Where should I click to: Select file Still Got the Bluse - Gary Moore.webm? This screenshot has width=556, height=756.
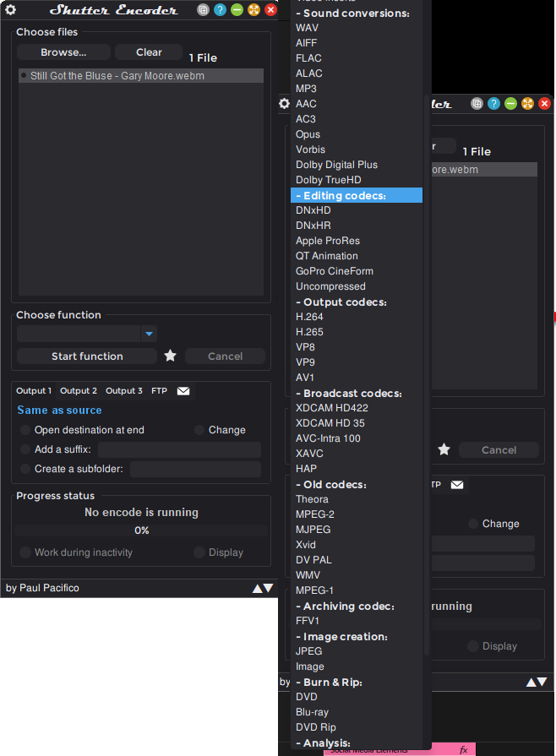pyautogui.click(x=141, y=76)
